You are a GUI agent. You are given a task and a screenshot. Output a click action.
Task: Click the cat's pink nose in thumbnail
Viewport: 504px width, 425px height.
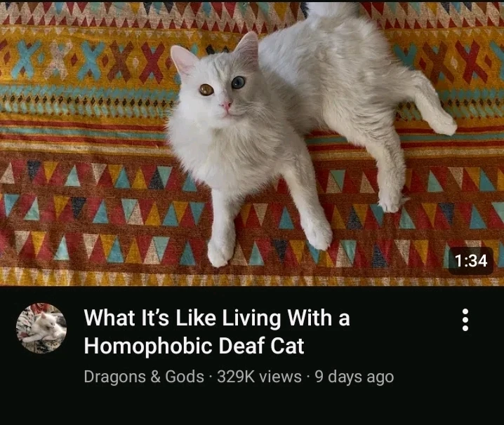tap(226, 106)
